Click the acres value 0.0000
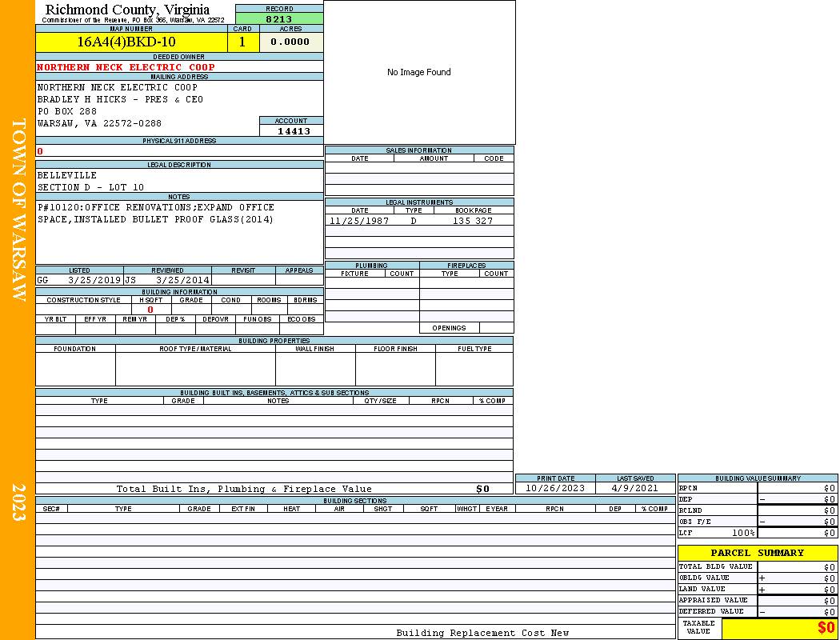 point(290,42)
